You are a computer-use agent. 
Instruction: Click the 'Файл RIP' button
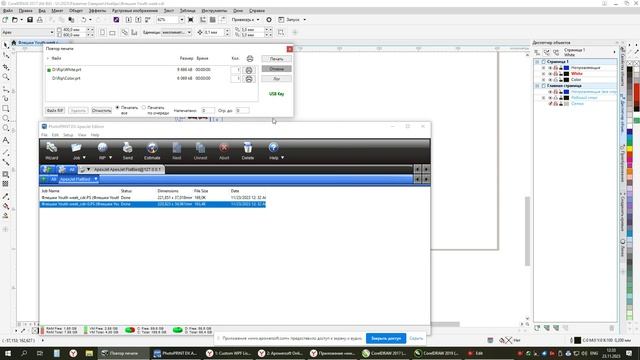pyautogui.click(x=55, y=111)
